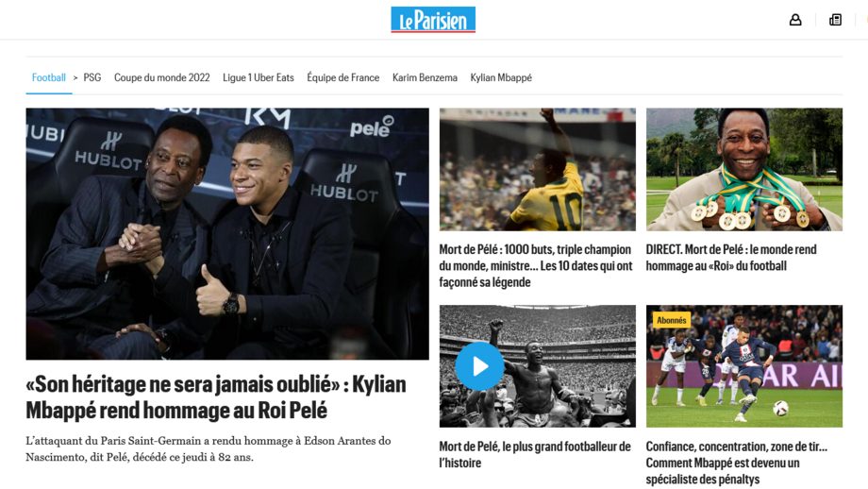Open Mbappé penalty specialist article
The width and height of the screenshot is (868, 489).
click(736, 463)
